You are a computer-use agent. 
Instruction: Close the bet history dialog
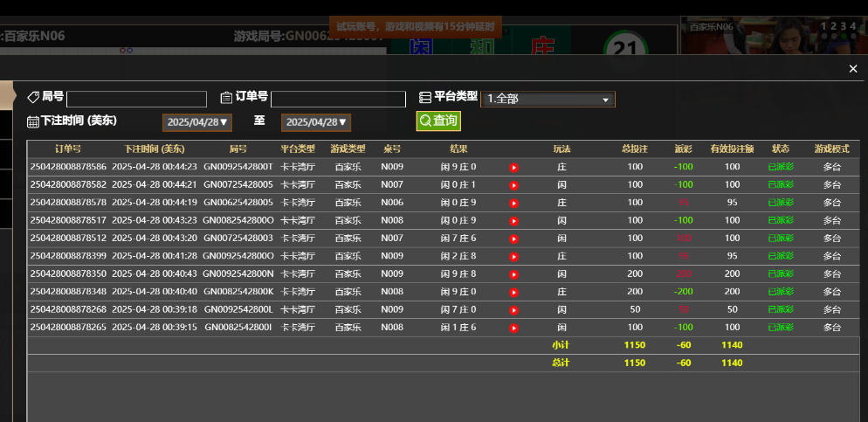click(853, 69)
